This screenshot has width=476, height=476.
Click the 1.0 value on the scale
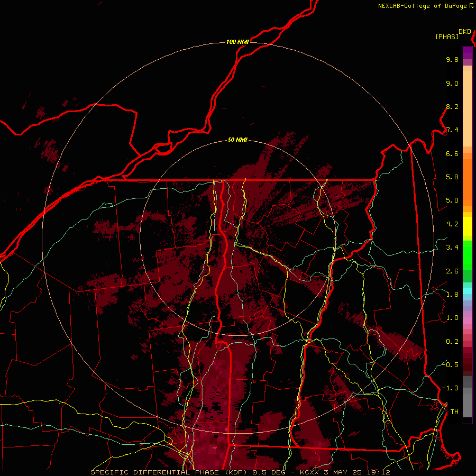pos(452,318)
